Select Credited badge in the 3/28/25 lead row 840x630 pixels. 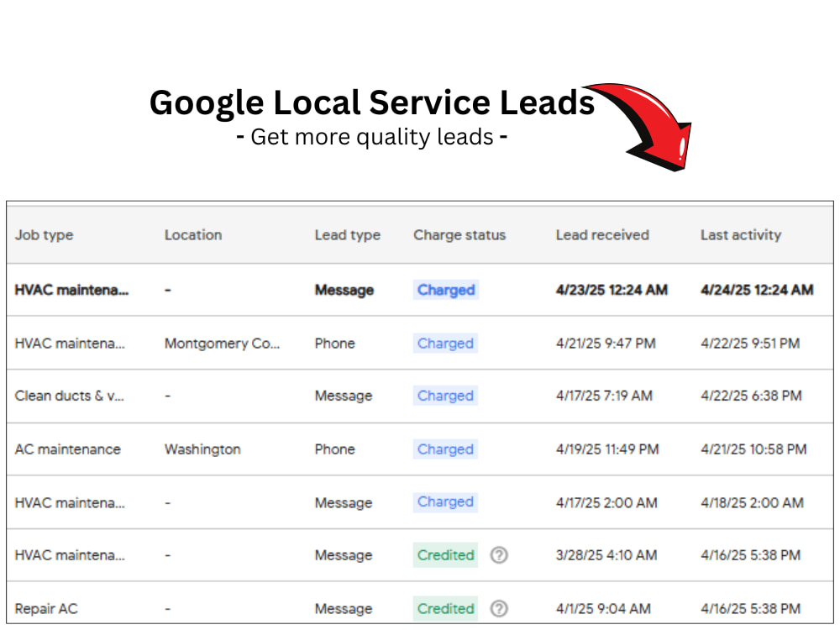tap(445, 555)
